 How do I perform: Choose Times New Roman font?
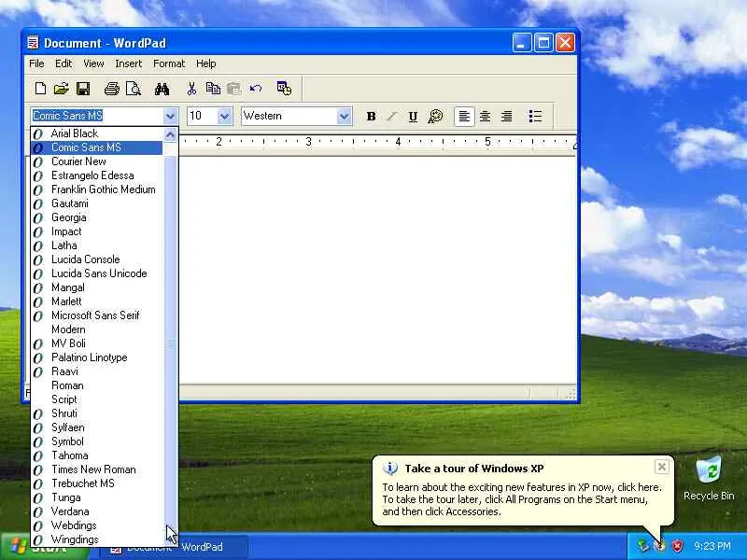[97, 469]
